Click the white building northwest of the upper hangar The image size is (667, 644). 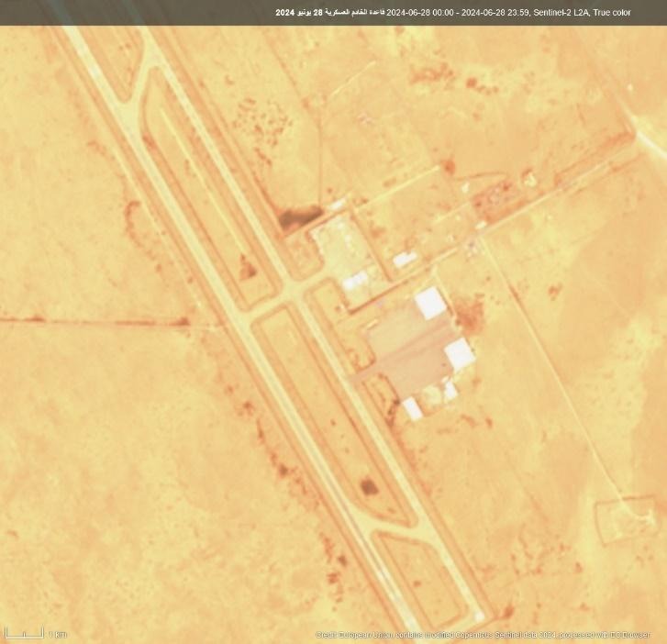(356, 280)
